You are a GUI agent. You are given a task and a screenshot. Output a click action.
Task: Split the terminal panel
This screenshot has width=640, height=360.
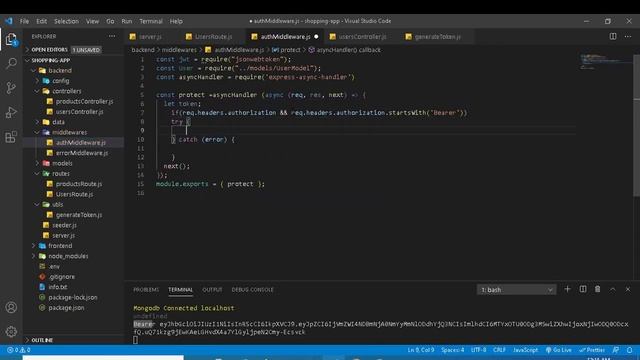(x=583, y=289)
